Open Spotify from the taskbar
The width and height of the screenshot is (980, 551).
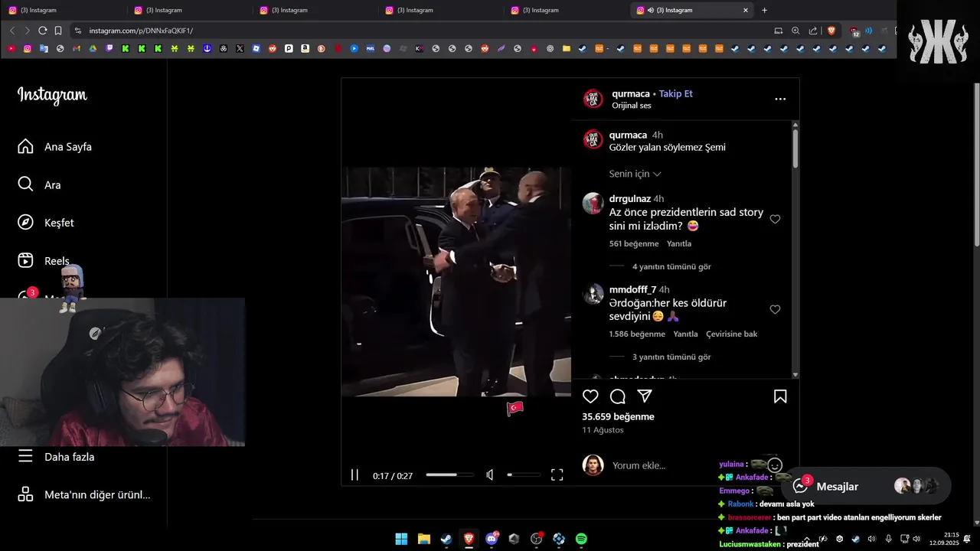tap(581, 539)
